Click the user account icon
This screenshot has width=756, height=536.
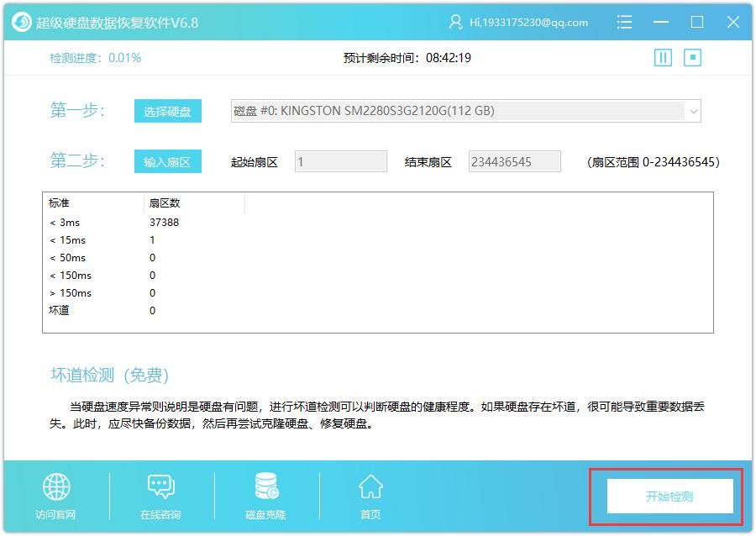(454, 22)
